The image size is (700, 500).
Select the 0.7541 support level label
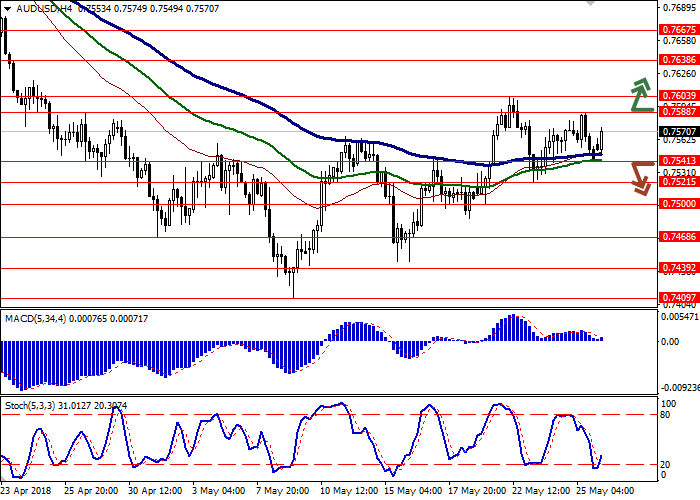[x=677, y=161]
